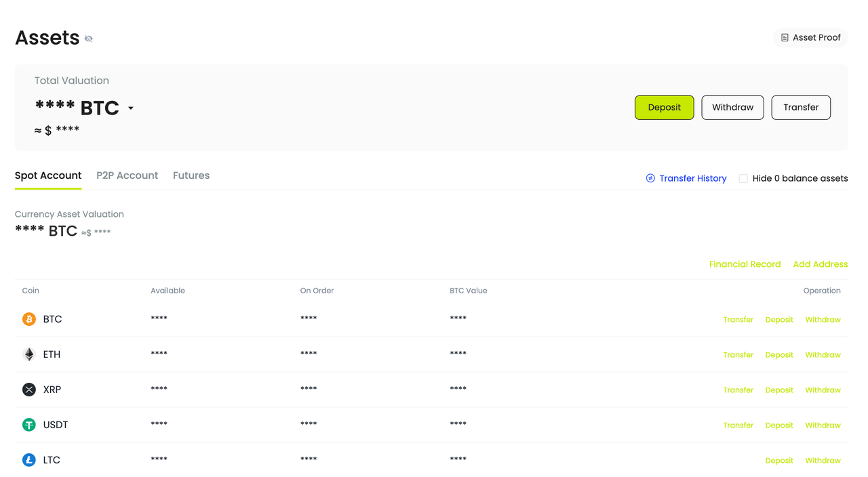Open Asset Proof
Screen dimensions: 868x477
pyautogui.click(x=810, y=37)
